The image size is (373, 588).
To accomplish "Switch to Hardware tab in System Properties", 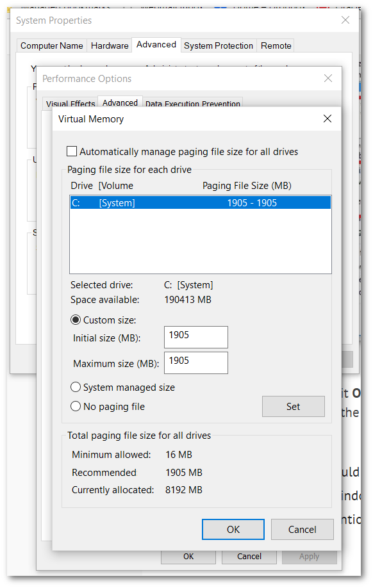I will pyautogui.click(x=110, y=45).
